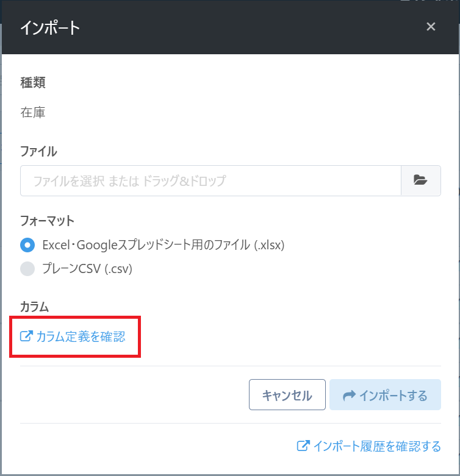The width and height of the screenshot is (460, 476).
Task: Close the インポート dialog with X
Action: point(431,27)
